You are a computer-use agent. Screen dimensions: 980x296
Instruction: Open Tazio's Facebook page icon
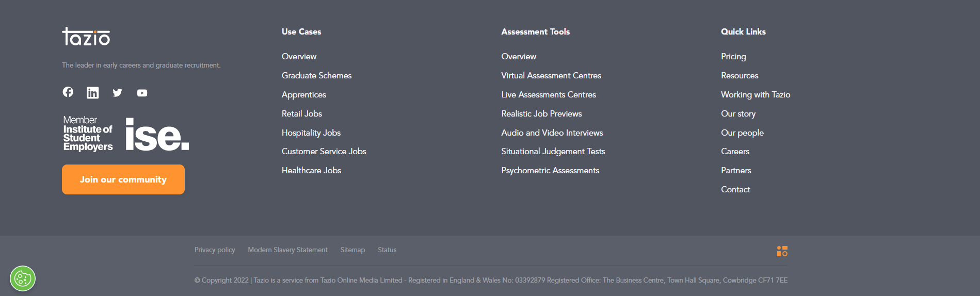click(x=68, y=92)
